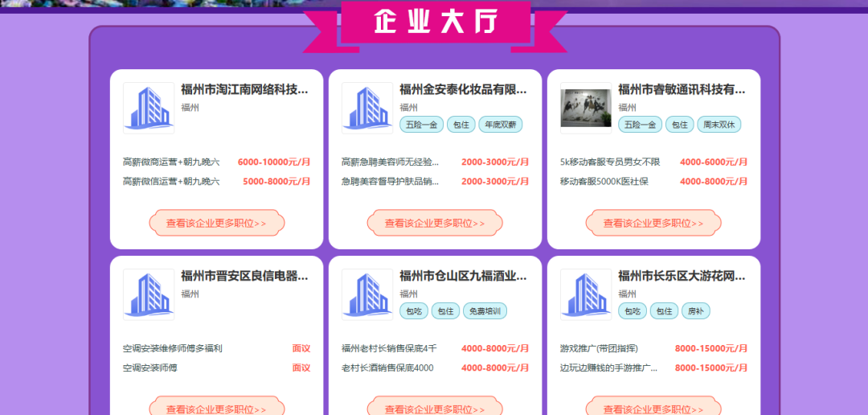The height and width of the screenshot is (415, 868).
Task: Open the 空调安装维修师傅多福利 job listing
Action: [x=173, y=348]
